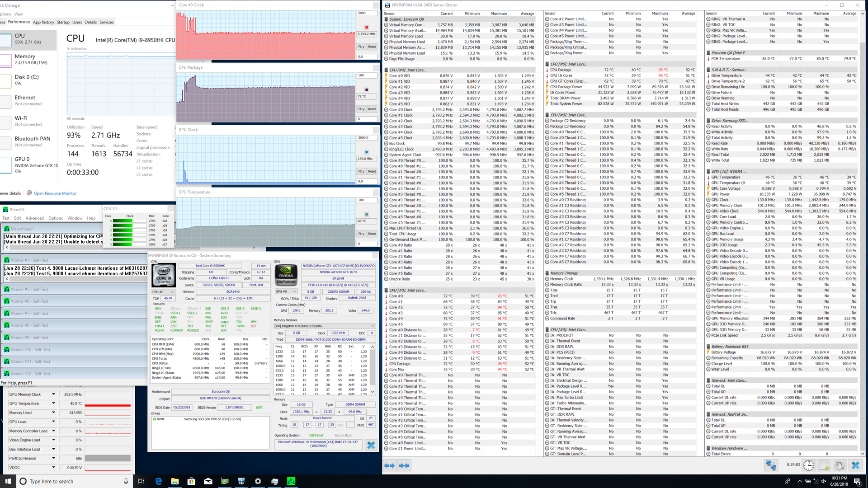This screenshot has height=488, width=868.
Task: Open HWiNFO sensor settings gear icon
Action: (x=840, y=465)
